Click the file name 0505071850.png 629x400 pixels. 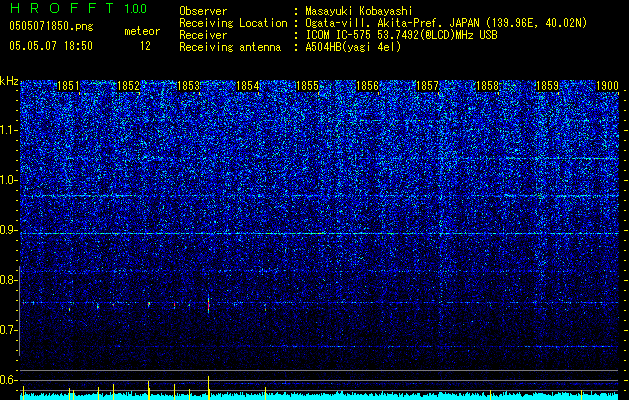(x=51, y=27)
